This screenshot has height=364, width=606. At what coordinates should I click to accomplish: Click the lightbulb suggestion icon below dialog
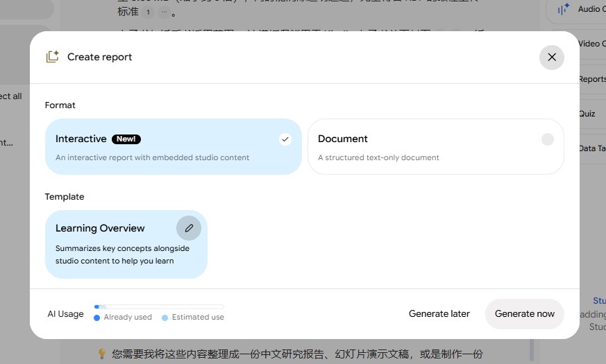[101, 354]
